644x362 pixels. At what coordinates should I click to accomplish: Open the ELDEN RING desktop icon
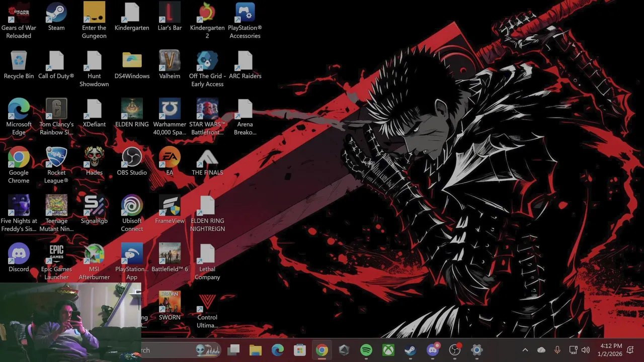coord(132,114)
